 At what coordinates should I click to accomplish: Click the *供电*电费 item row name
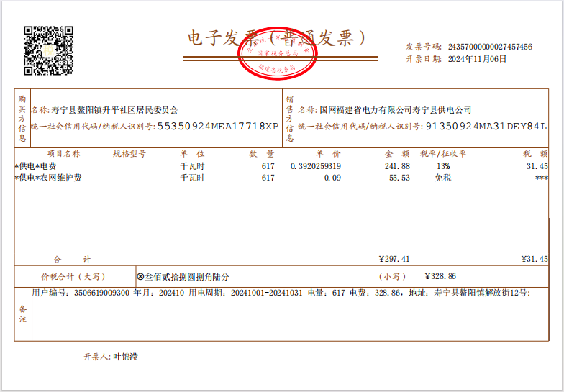(x=37, y=166)
